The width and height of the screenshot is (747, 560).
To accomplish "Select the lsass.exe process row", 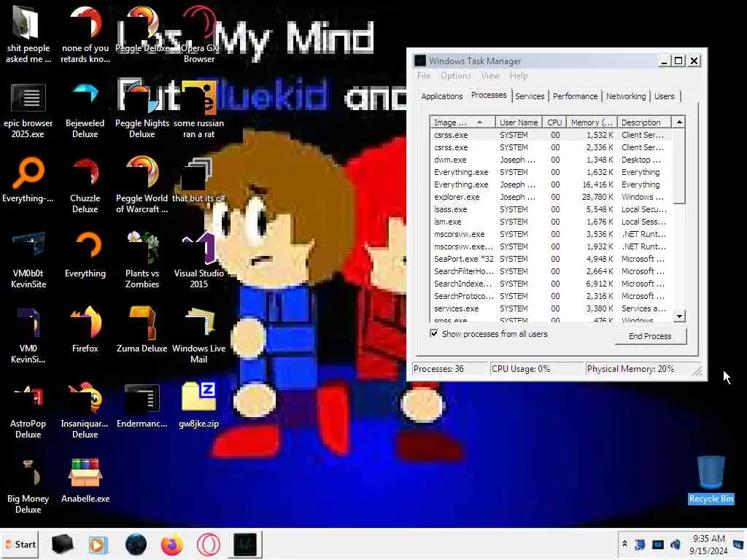I will pyautogui.click(x=551, y=209).
